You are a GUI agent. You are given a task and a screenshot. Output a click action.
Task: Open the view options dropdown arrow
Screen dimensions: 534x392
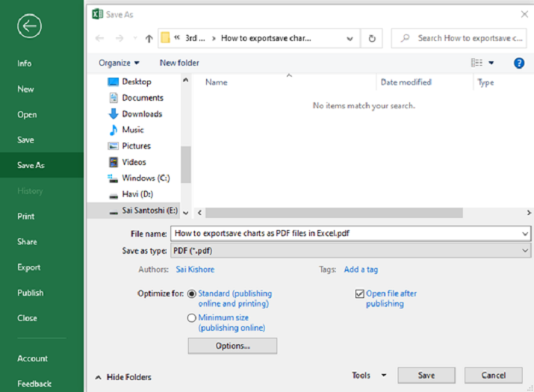(491, 63)
